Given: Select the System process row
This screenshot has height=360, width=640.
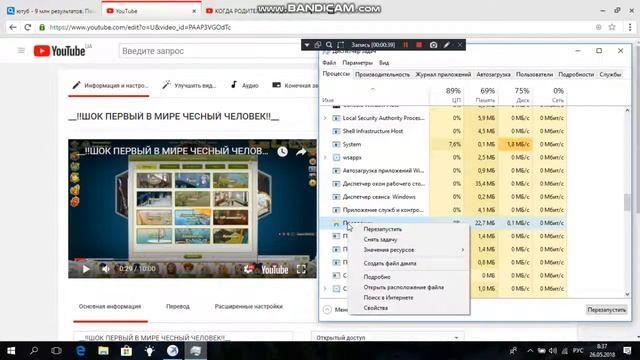Looking at the screenshot, I should click(444, 144).
